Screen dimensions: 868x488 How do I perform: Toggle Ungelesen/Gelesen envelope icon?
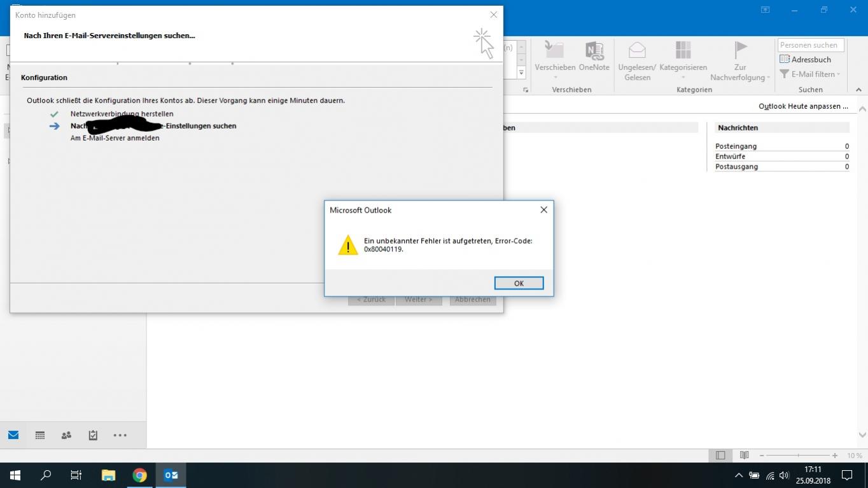pyautogui.click(x=637, y=50)
